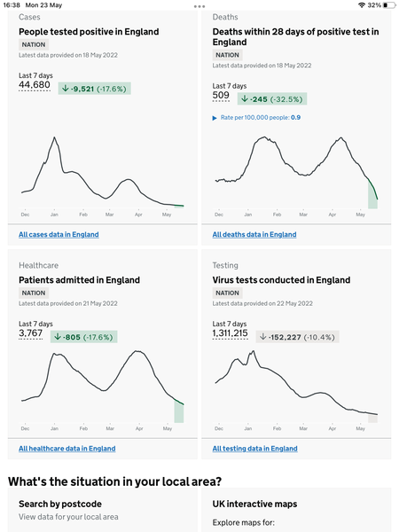Viewport: 399px width, 532px height.
Task: Click the People tested positive line chart
Action: (x=103, y=172)
